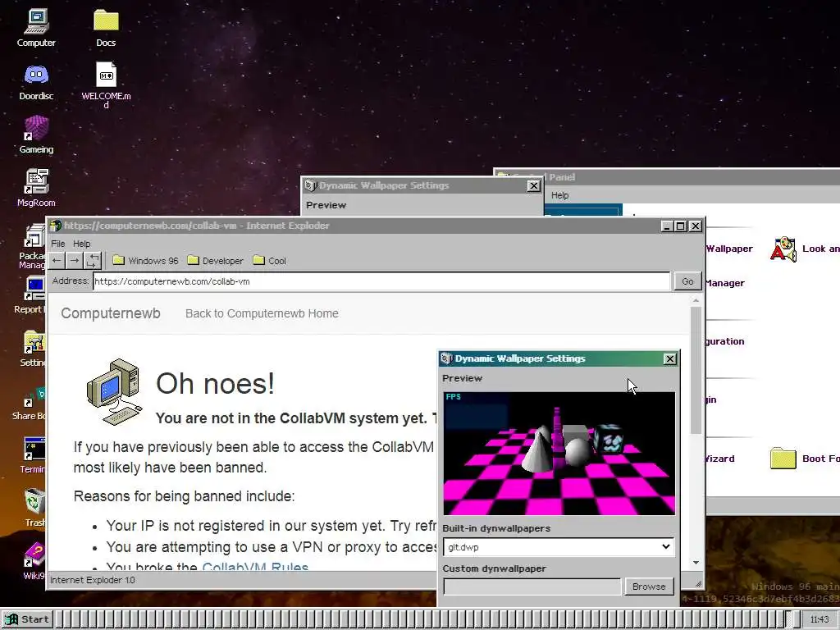This screenshot has height=630, width=840.
Task: Click the taskbar clock showing 11:43
Action: [819, 619]
